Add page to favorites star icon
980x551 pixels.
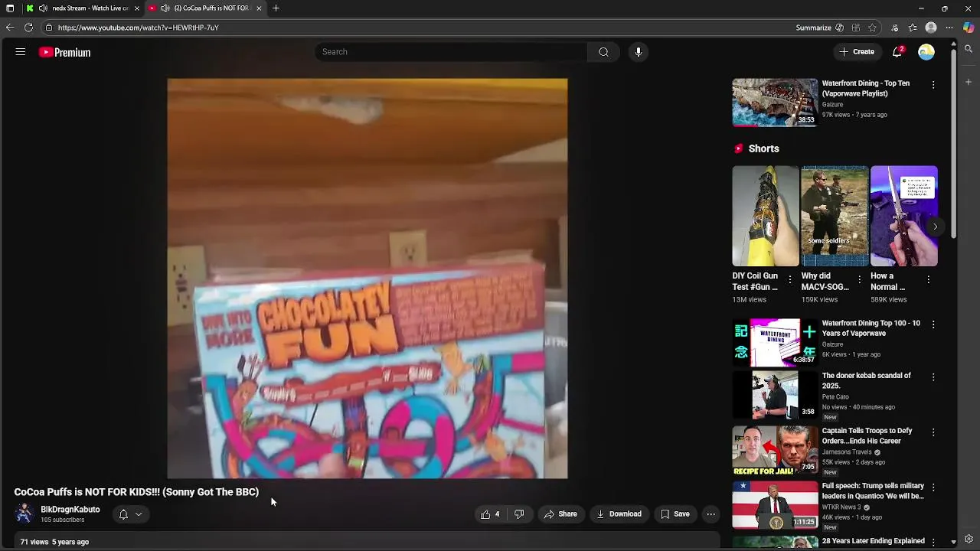tap(872, 28)
